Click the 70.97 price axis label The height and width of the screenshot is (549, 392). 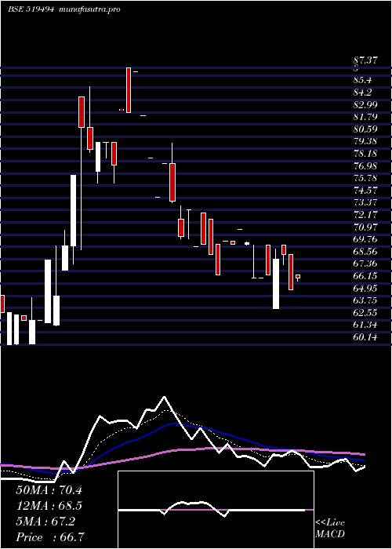(365, 227)
